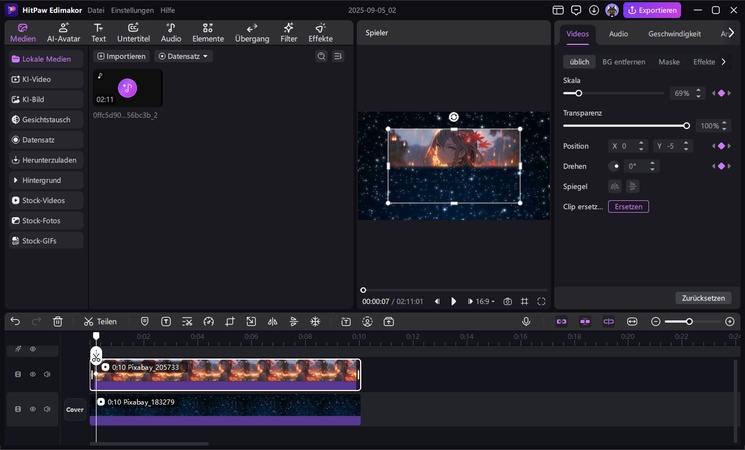The image size is (745, 450).
Task: Select Herunterzuladen in sidebar
Action: point(46,160)
